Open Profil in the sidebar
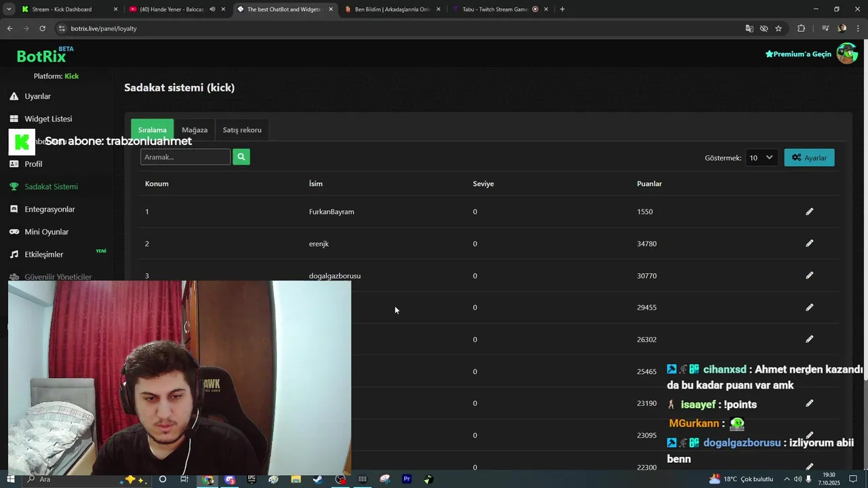 33,164
